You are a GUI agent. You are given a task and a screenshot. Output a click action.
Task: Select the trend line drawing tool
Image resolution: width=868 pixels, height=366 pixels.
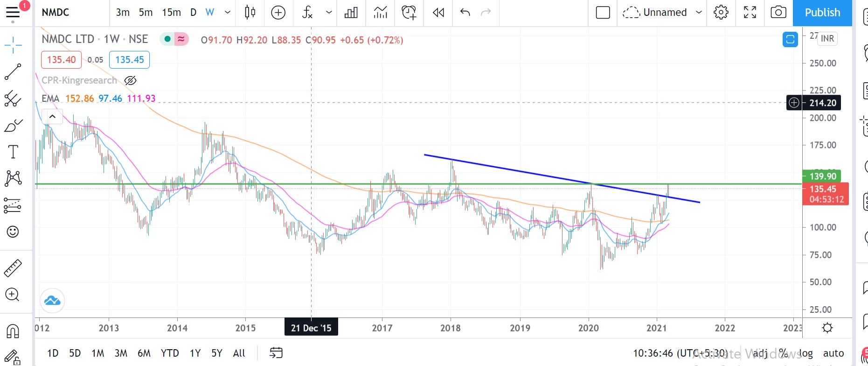[x=13, y=72]
